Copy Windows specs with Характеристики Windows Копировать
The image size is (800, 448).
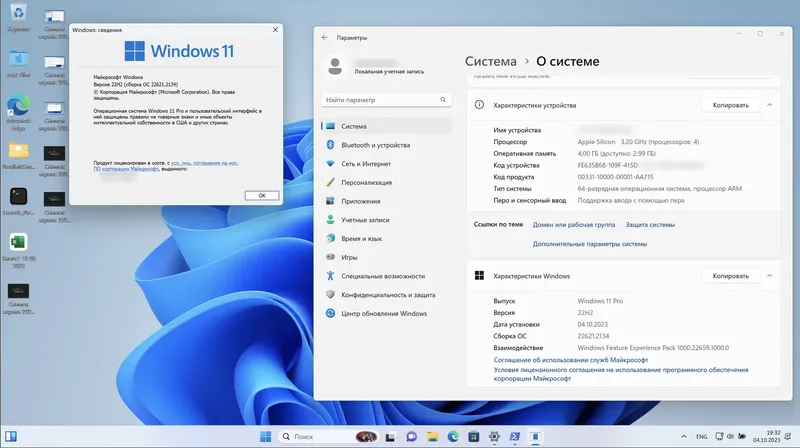[731, 276]
